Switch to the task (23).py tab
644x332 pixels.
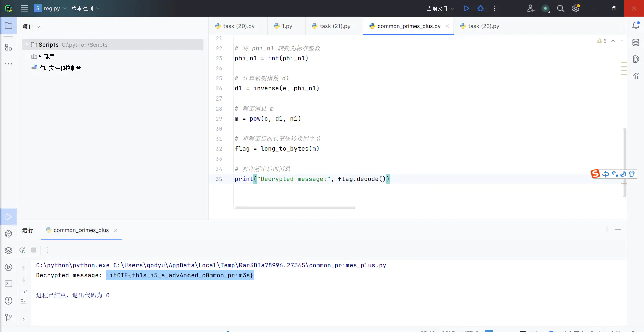pyautogui.click(x=480, y=26)
